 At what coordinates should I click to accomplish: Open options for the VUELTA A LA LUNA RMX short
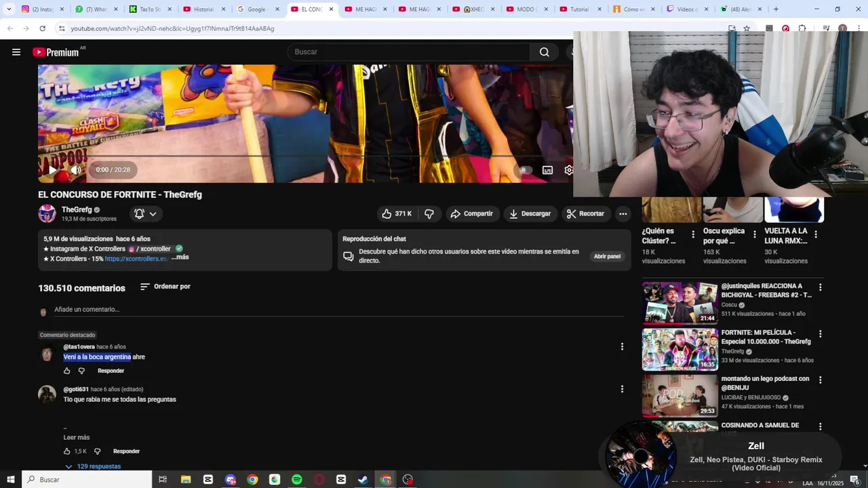816,235
